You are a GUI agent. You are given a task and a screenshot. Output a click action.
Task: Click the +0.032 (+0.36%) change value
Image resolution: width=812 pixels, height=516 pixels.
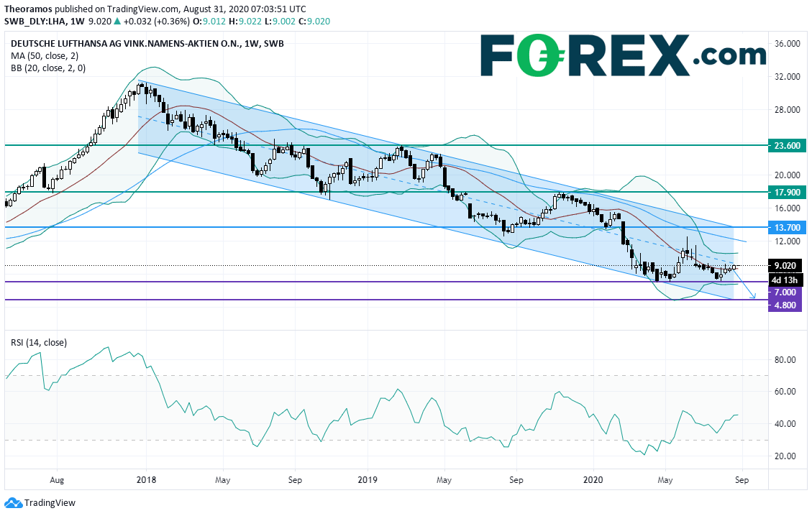click(x=156, y=22)
